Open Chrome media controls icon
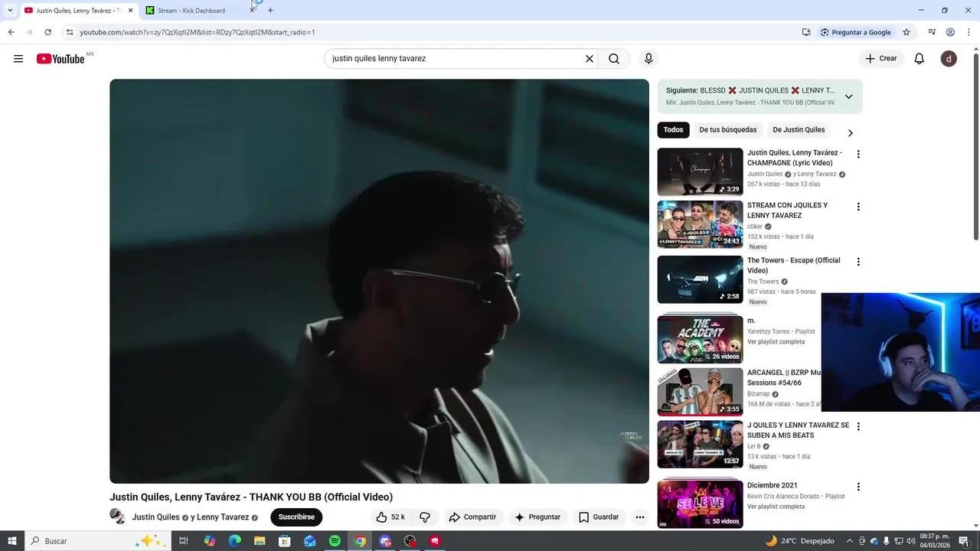This screenshot has height=551, width=980. point(932,32)
